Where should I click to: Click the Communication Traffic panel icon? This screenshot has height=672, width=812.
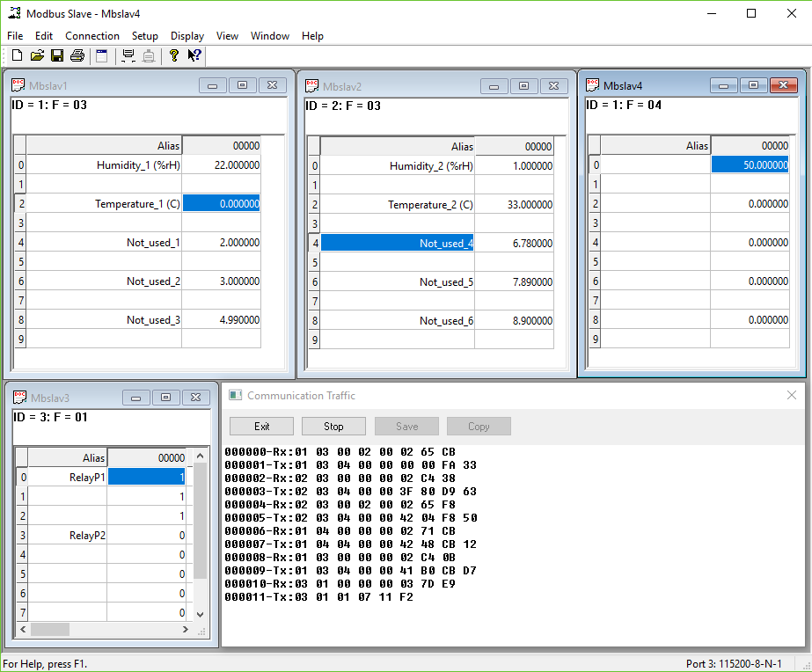(x=236, y=396)
